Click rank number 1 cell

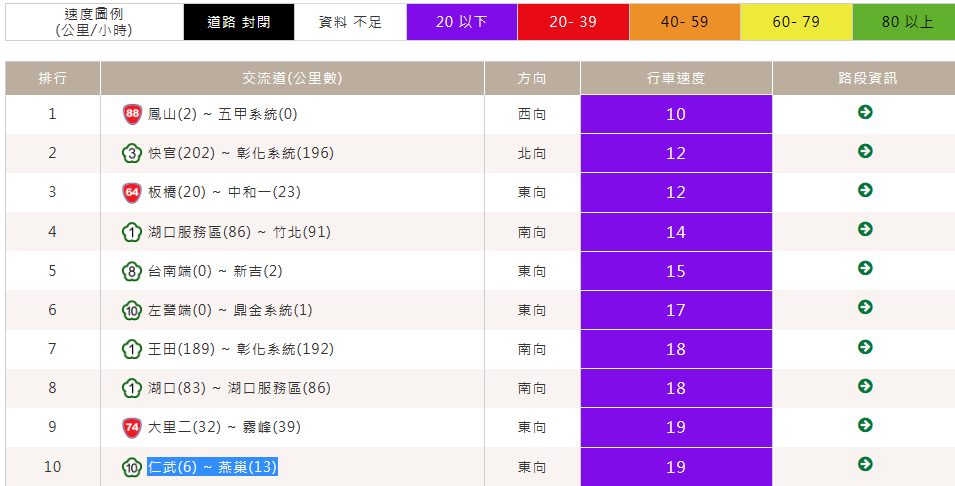(x=52, y=114)
